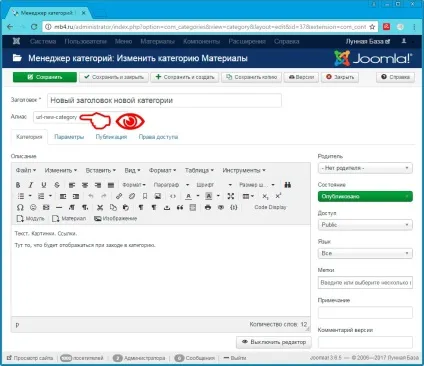Open background color picker
Screen dimensions: 424x366
click(209, 196)
